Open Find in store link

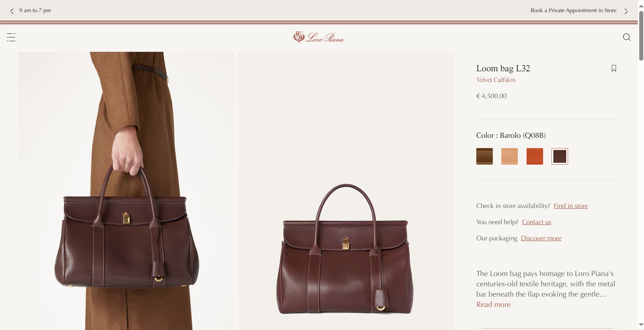click(x=571, y=206)
